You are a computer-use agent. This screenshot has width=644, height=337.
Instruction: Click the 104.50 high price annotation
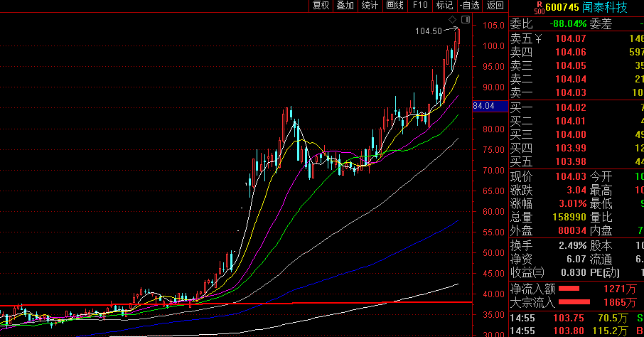pyautogui.click(x=429, y=31)
